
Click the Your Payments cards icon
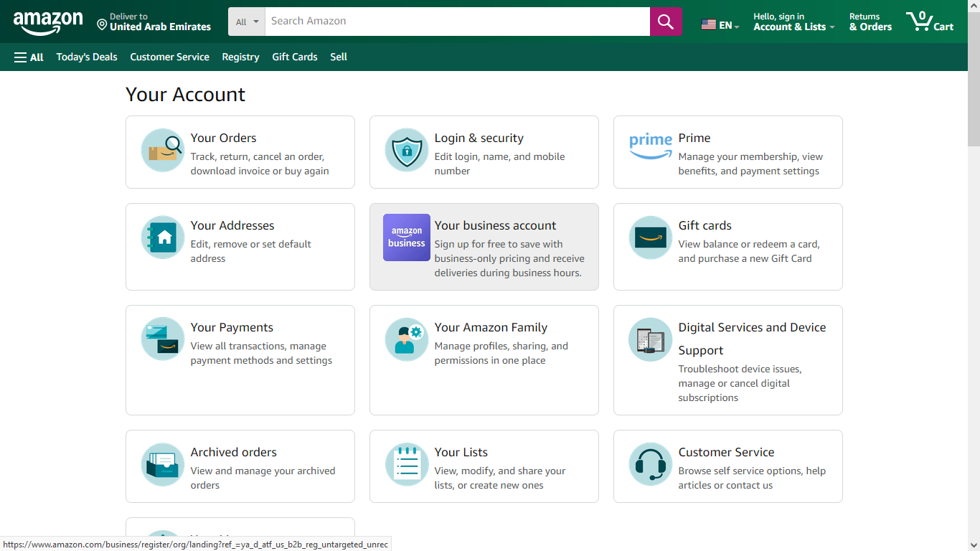163,339
